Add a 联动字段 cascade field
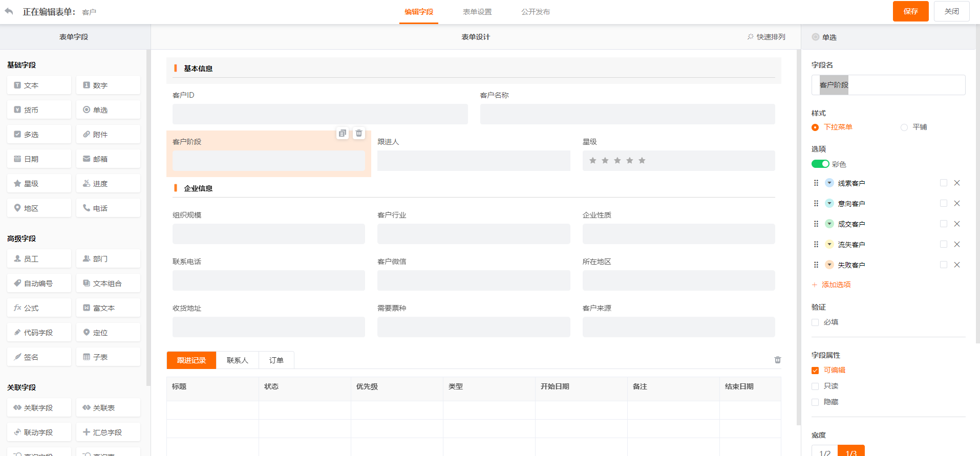 coord(39,432)
